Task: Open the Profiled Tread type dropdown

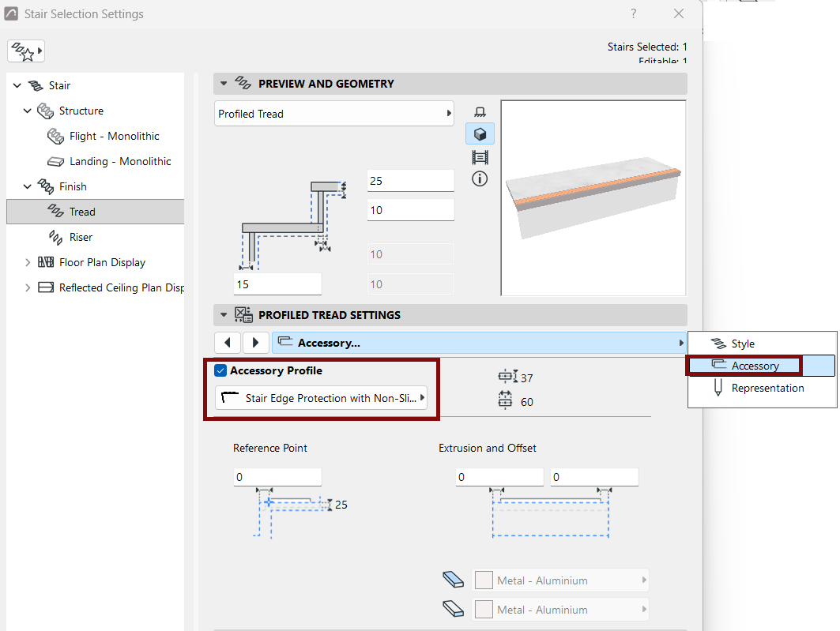Action: coord(334,114)
